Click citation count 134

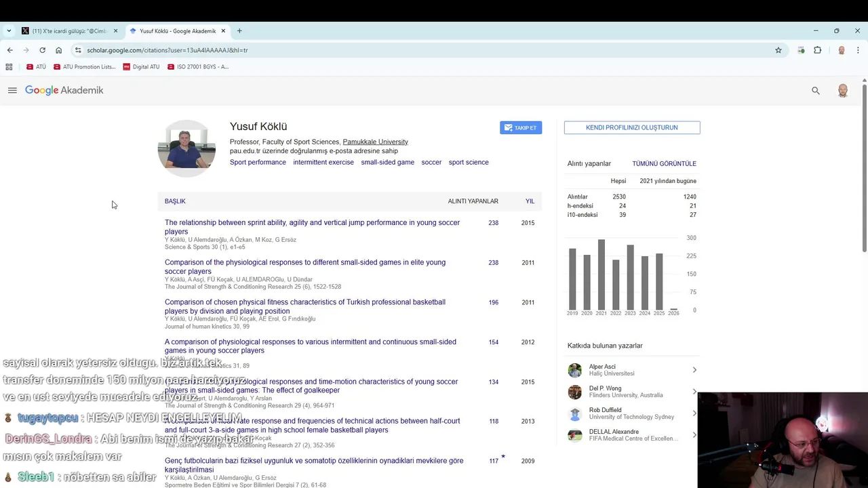(x=493, y=382)
